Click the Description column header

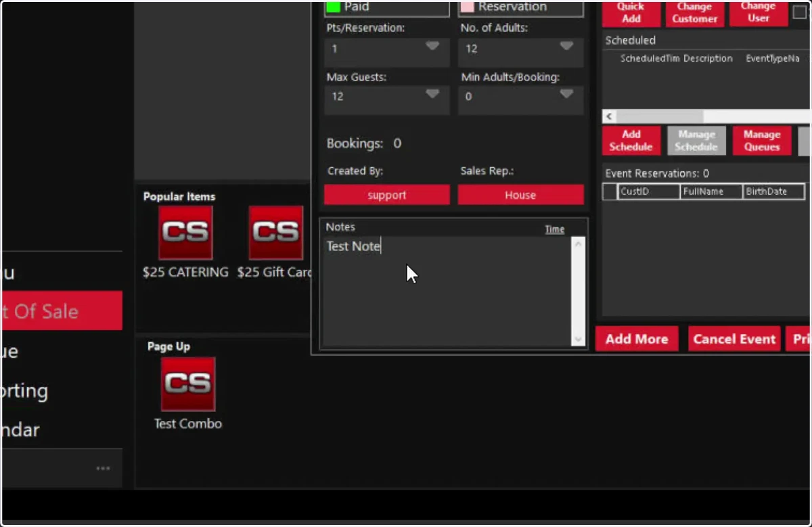click(x=708, y=59)
